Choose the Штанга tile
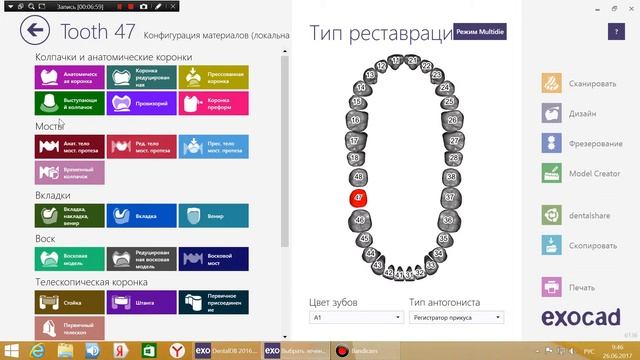This screenshot has width=640, height=360. (142, 302)
